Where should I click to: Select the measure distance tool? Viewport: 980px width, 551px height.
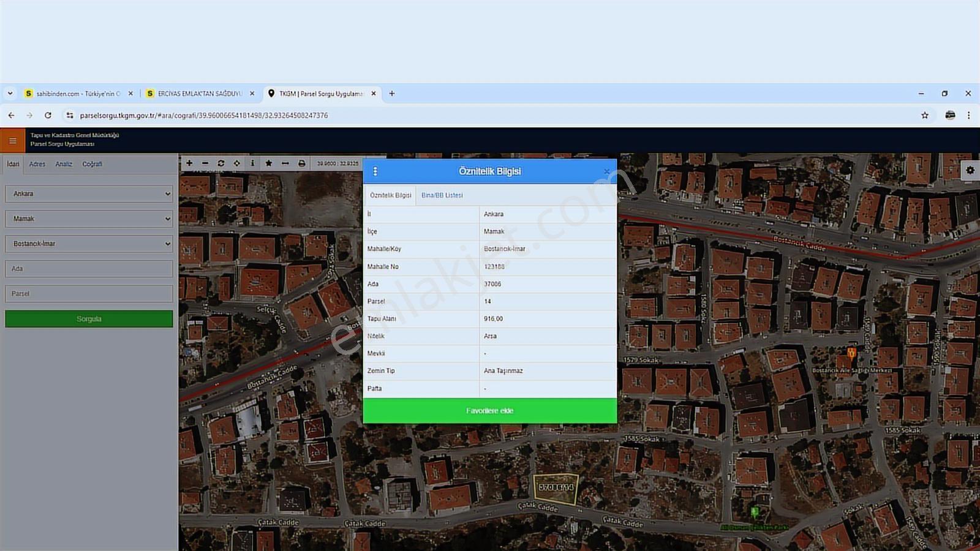pos(285,163)
